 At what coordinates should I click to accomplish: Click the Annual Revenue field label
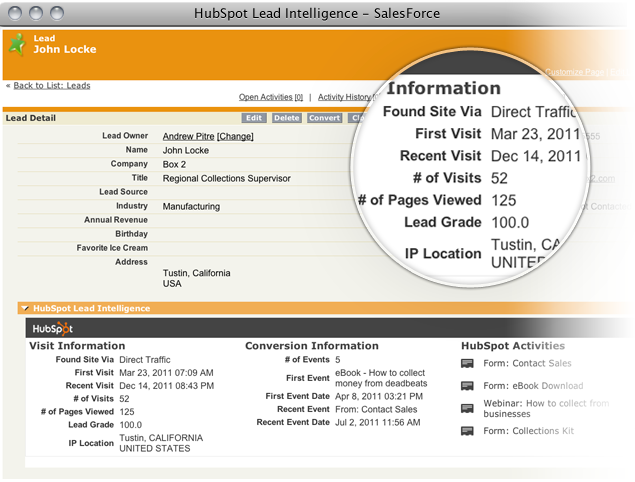(116, 220)
